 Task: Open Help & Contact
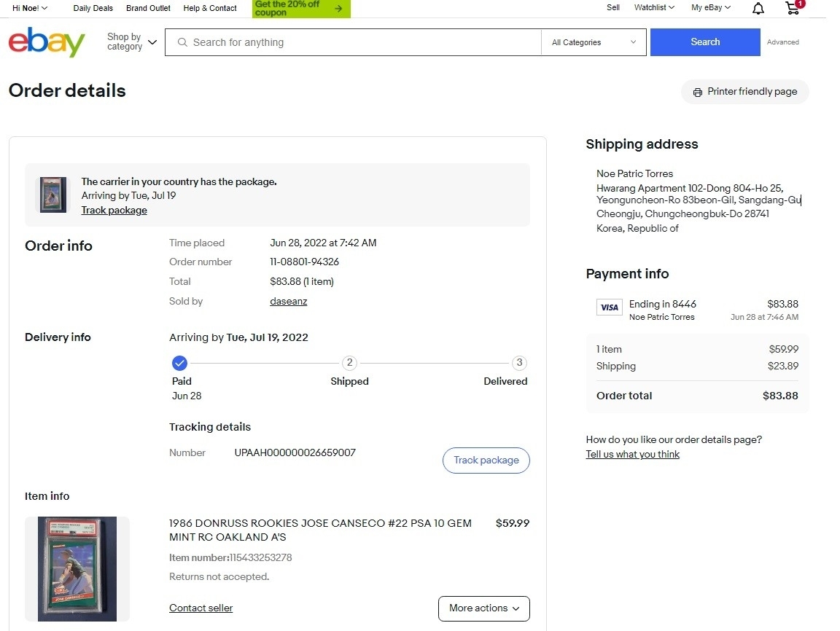click(x=210, y=8)
